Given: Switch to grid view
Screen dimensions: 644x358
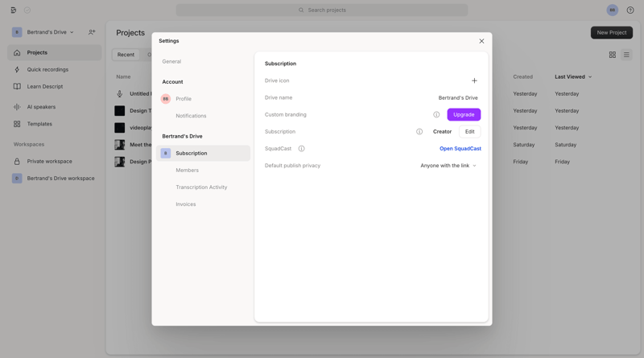Looking at the screenshot, I should click(613, 55).
